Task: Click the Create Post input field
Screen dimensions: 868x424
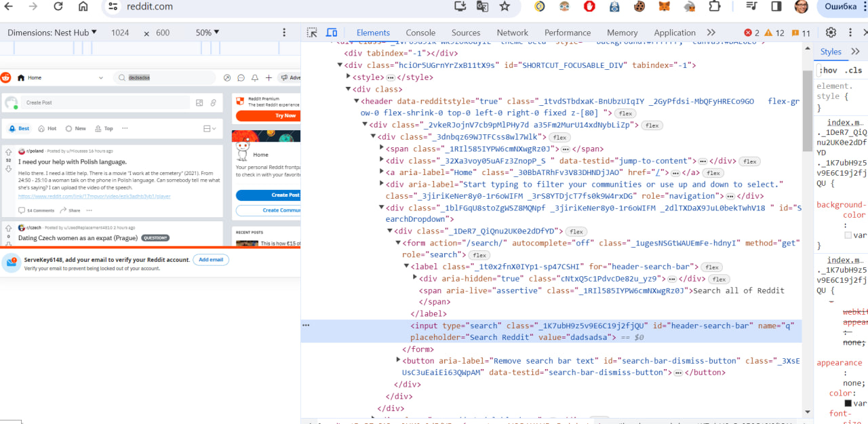Action: point(105,103)
